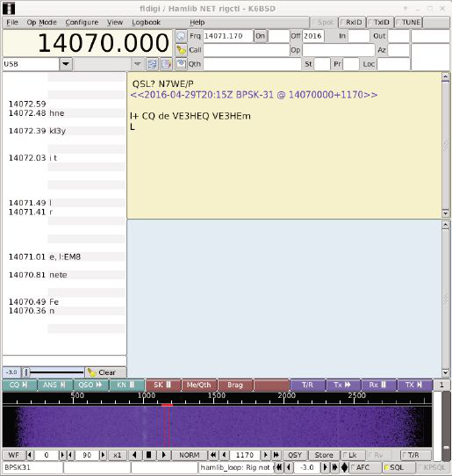Screen dimensions: 452x476
Task: Open the USB mode dropdown
Action: 66,64
